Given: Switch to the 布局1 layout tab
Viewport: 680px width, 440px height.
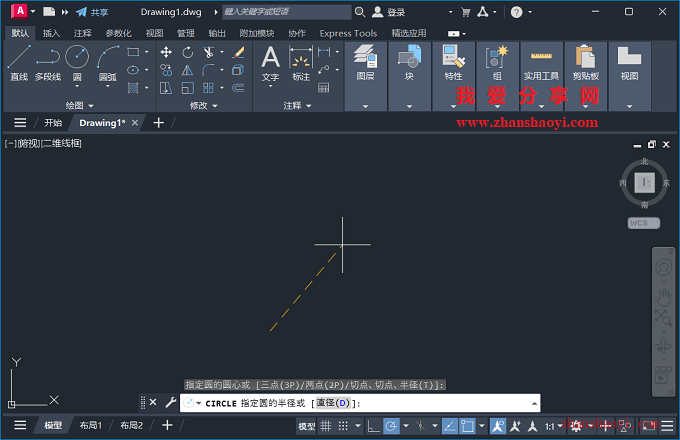Looking at the screenshot, I should pos(91,426).
